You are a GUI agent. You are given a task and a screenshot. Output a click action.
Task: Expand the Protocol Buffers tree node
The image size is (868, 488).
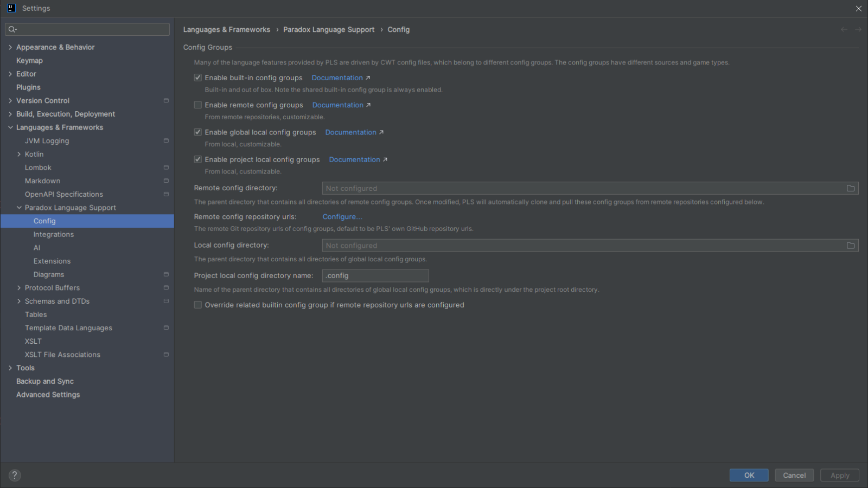(19, 288)
